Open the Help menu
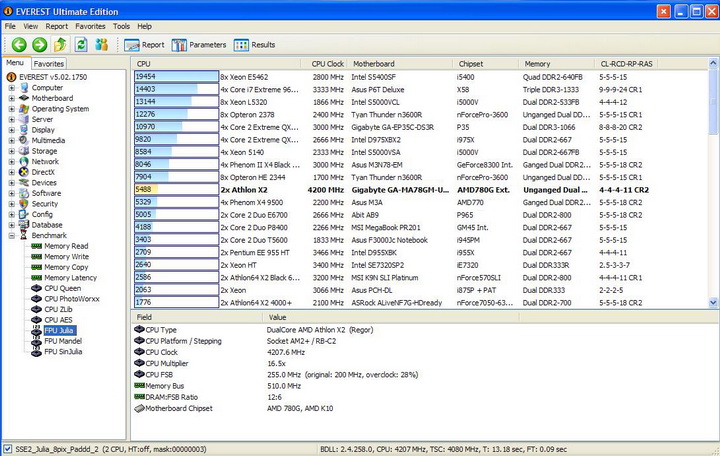The height and width of the screenshot is (456, 720). (x=145, y=26)
